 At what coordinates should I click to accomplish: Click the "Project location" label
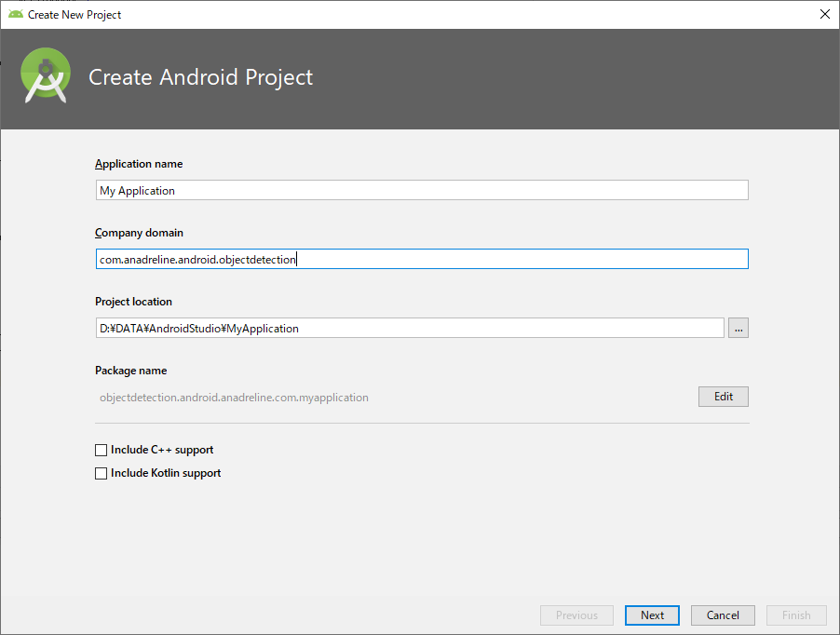point(133,302)
